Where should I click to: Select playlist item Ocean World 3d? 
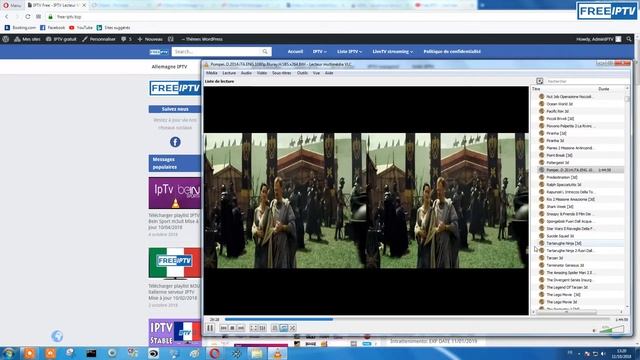click(x=559, y=104)
